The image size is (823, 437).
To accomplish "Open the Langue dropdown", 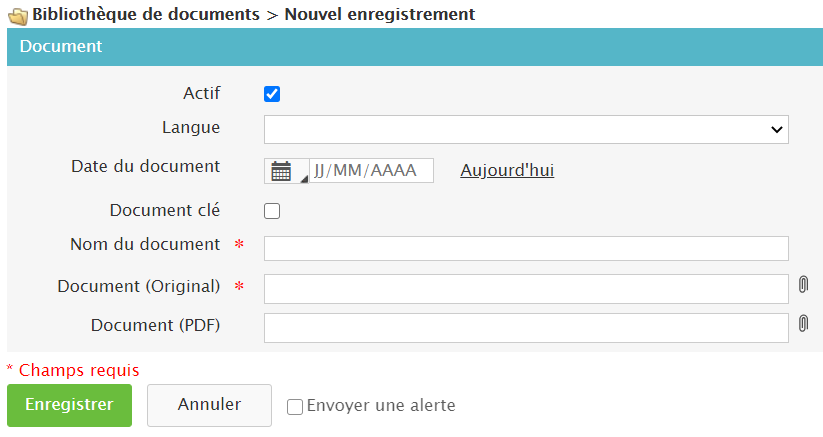I will pos(525,129).
